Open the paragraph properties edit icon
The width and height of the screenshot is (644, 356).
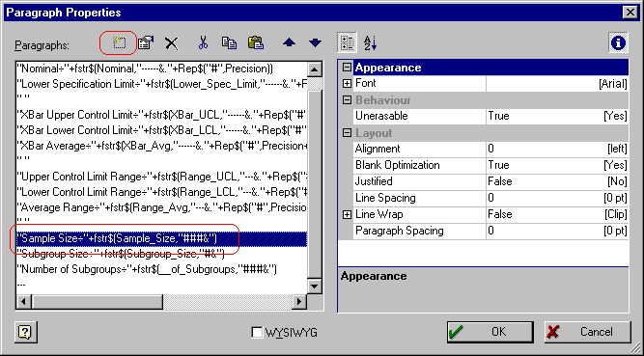click(146, 42)
